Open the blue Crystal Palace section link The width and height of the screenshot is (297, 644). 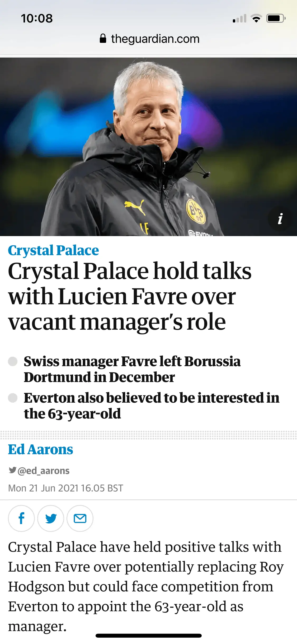pos(53,250)
